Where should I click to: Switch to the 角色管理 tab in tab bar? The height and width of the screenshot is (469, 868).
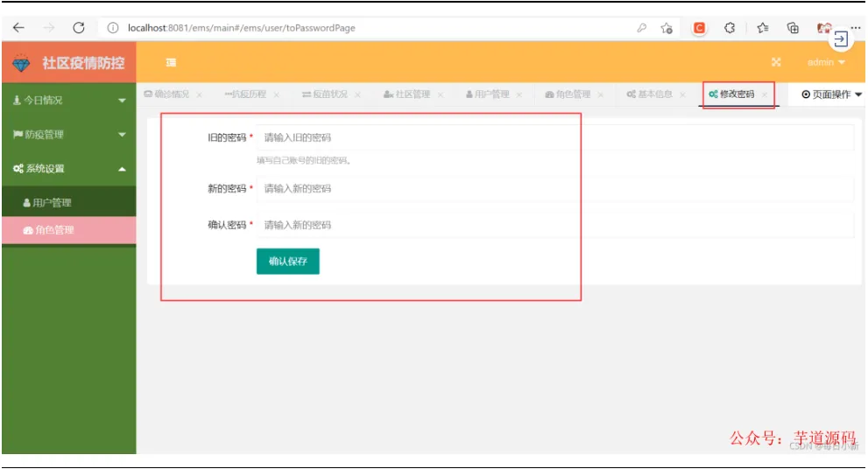pos(568,94)
